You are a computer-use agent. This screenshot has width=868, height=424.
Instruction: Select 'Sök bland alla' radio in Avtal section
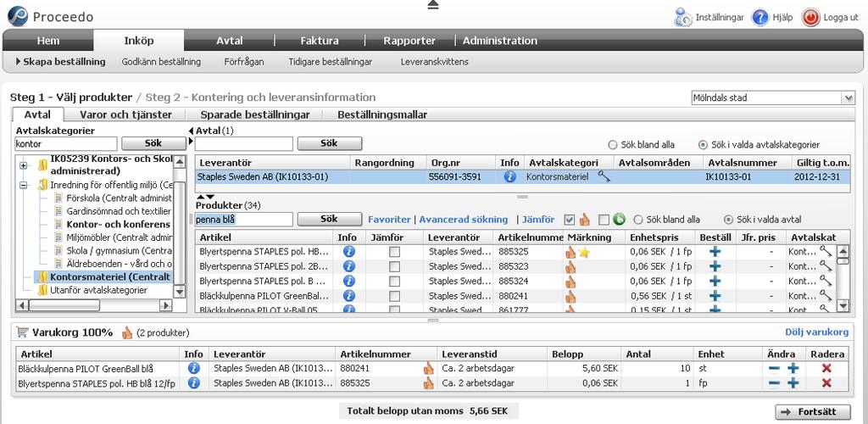pos(612,145)
